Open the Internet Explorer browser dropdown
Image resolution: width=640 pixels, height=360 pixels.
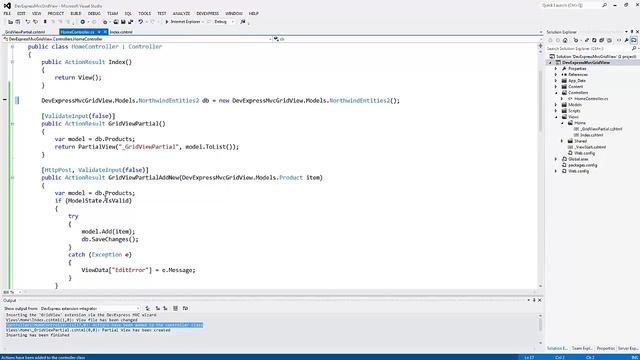pos(203,22)
